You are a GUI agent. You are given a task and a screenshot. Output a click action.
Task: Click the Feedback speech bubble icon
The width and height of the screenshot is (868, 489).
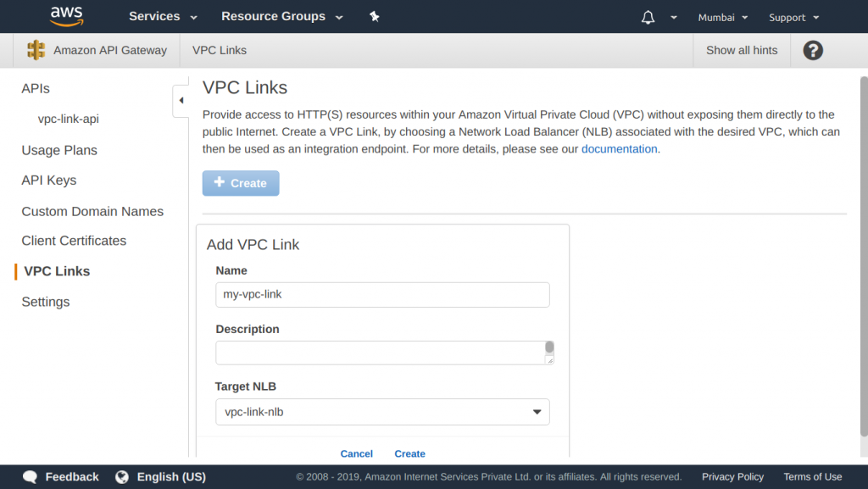pyautogui.click(x=31, y=477)
